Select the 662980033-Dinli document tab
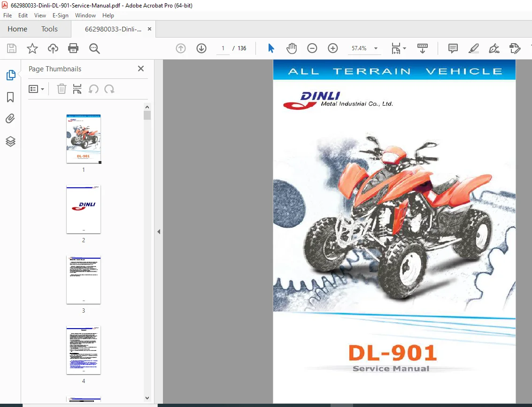The height and width of the screenshot is (407, 532). tap(113, 29)
